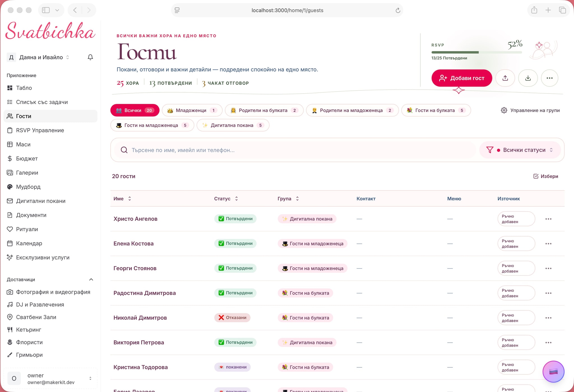The height and width of the screenshot is (392, 574).
Task: Click the RSVP progress bar
Action: (476, 52)
